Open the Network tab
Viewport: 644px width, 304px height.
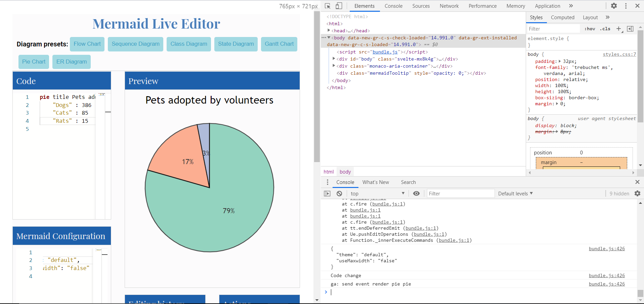(449, 6)
